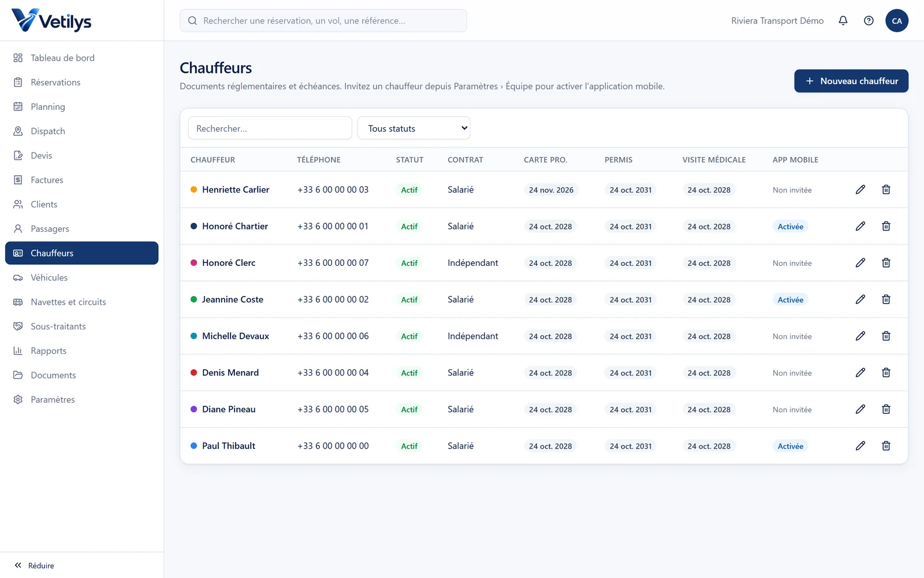Edit Honoré Chartier using pencil icon
Viewport: 924px width, 578px height.
(x=860, y=226)
